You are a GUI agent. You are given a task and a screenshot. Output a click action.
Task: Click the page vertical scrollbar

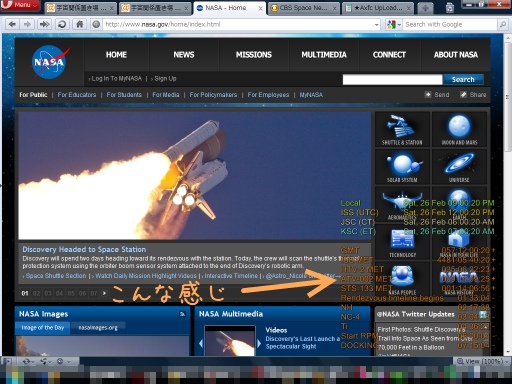507,194
